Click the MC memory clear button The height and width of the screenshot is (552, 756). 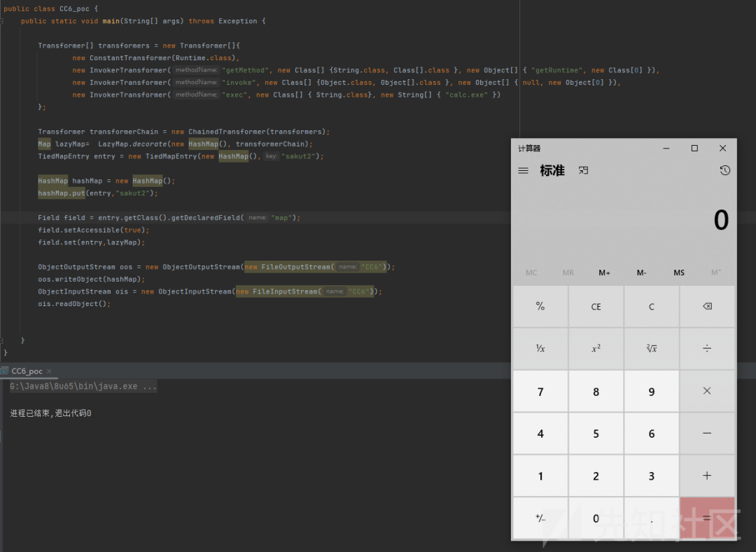(x=531, y=272)
